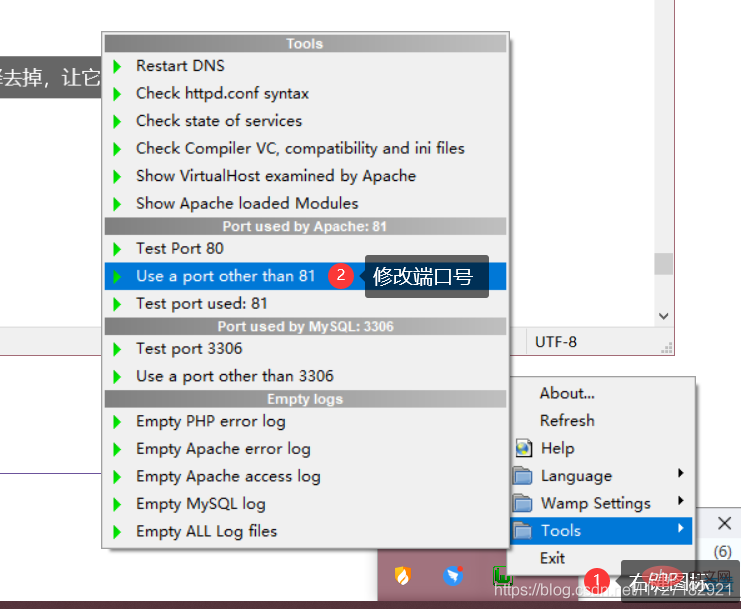This screenshot has height=609, width=741.
Task: Click Empty PHP error log
Action: [x=305, y=421]
